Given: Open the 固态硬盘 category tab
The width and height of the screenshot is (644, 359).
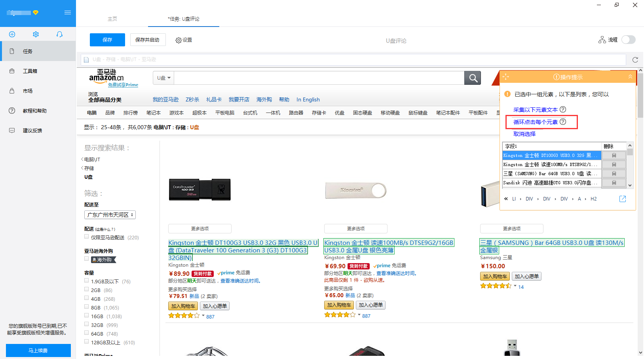Looking at the screenshot, I should tap(362, 113).
